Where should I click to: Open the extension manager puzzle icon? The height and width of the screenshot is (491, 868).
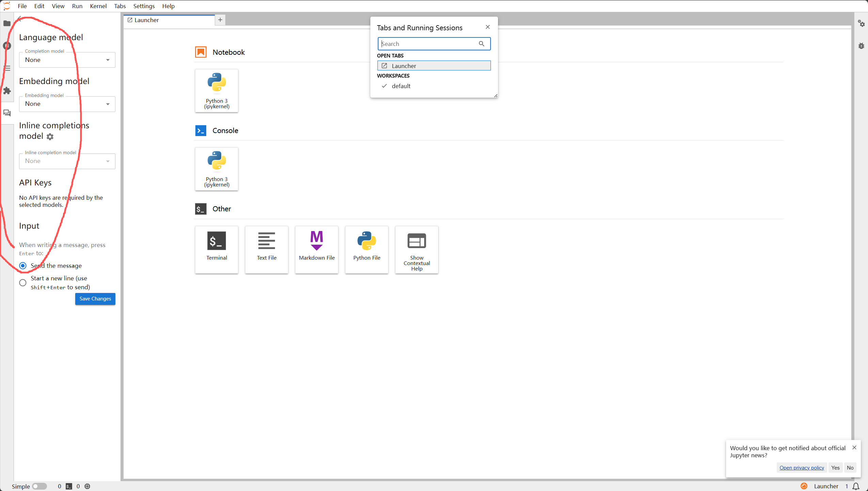click(7, 91)
